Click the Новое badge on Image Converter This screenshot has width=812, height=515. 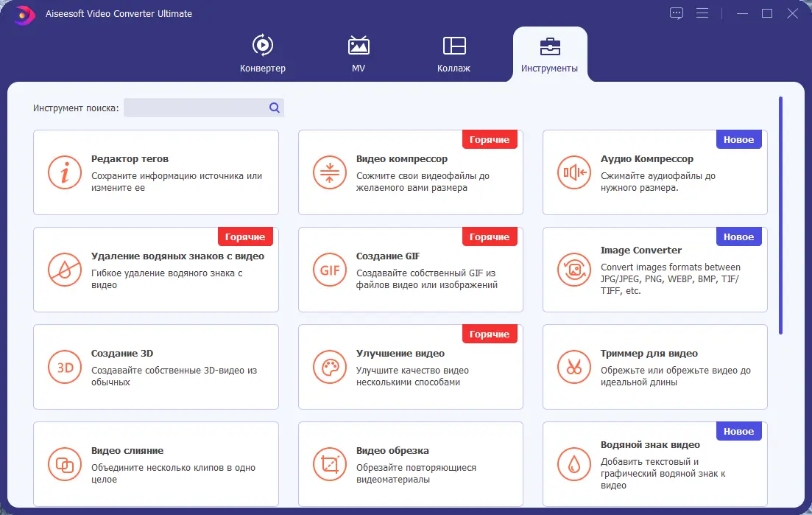coord(739,237)
